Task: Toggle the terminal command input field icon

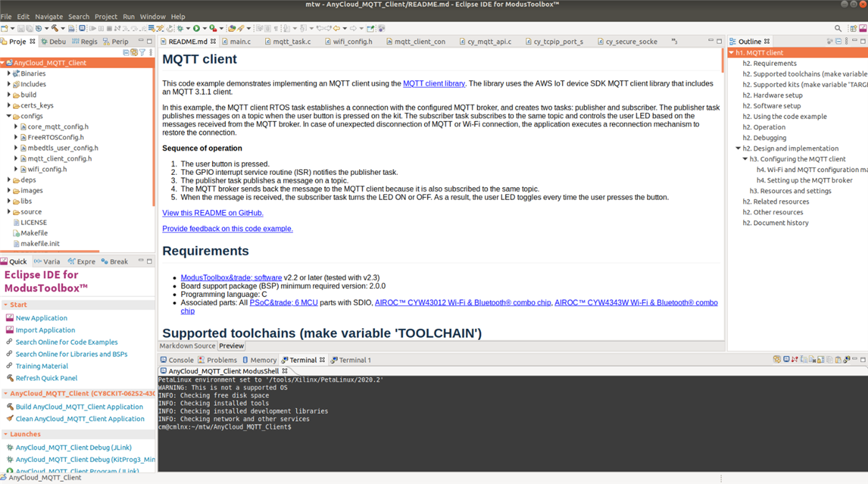Action: click(803, 359)
